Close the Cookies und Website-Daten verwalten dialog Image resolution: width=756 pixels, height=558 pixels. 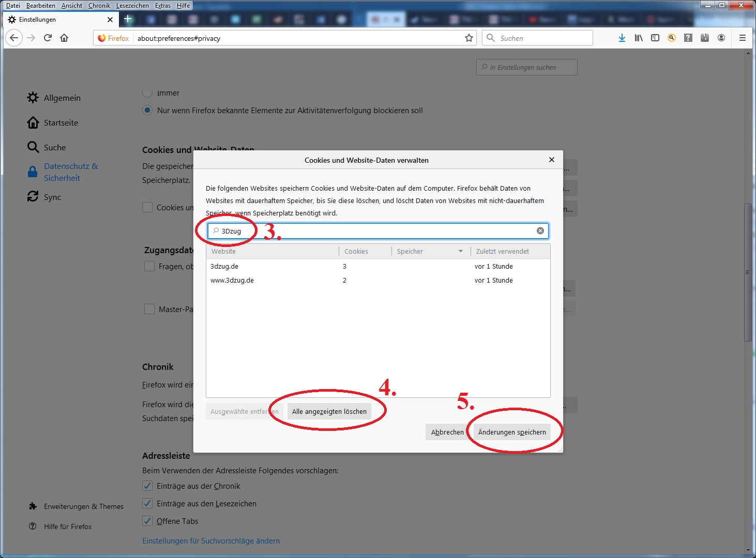552,160
